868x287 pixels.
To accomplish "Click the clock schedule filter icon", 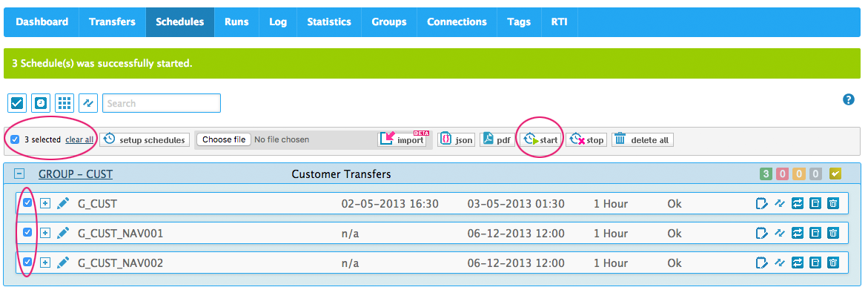I will click(x=41, y=103).
